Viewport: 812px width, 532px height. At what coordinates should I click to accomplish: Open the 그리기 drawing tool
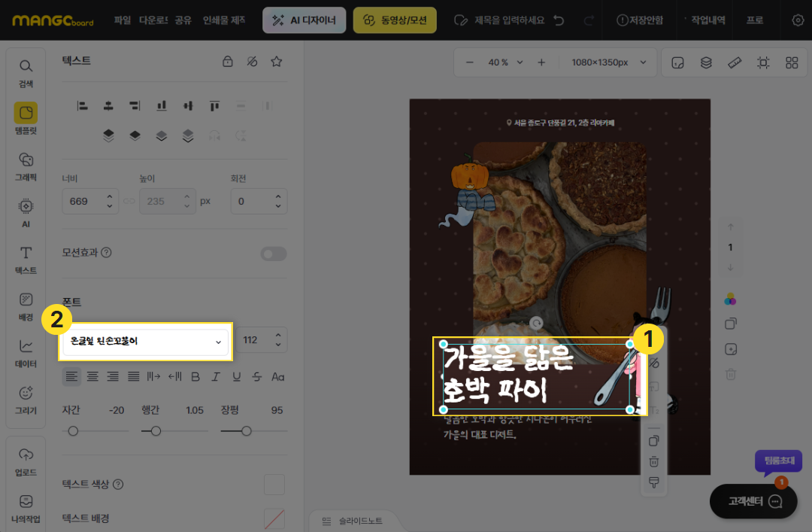[26, 399]
